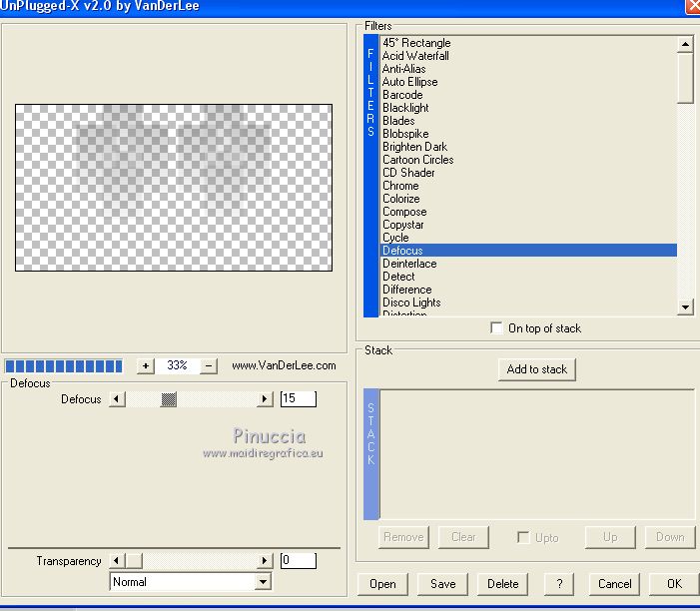The width and height of the screenshot is (700, 611).
Task: Click the Down stack button
Action: click(670, 537)
